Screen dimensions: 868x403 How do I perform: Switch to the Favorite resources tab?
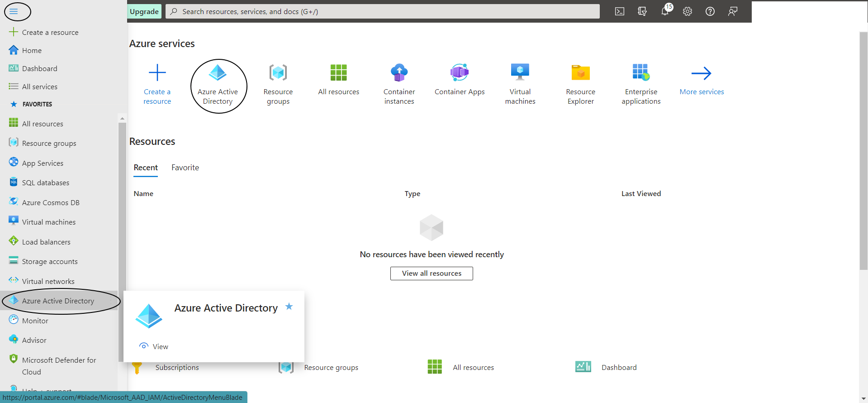[x=185, y=168]
